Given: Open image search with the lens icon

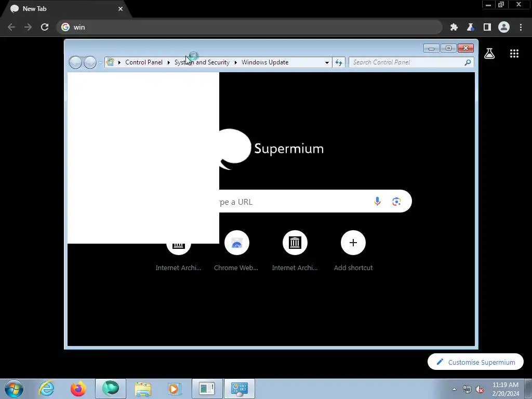Looking at the screenshot, I should pyautogui.click(x=396, y=201).
